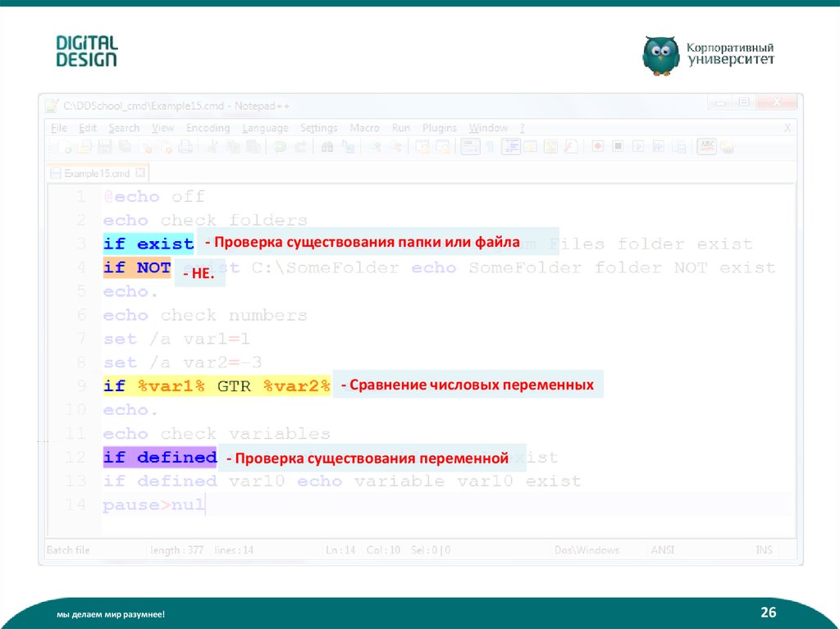Viewport: 840px width, 629px height.
Task: Open the Language menu
Action: 265,128
